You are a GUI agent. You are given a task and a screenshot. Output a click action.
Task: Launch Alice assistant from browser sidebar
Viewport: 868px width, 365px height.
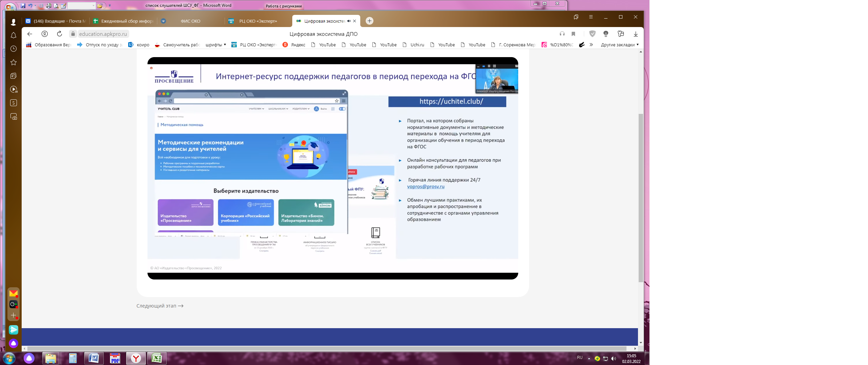click(14, 343)
